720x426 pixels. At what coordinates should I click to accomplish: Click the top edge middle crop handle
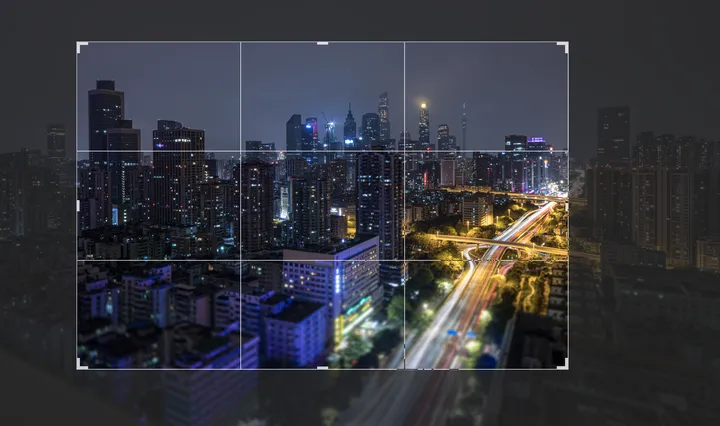click(x=322, y=43)
